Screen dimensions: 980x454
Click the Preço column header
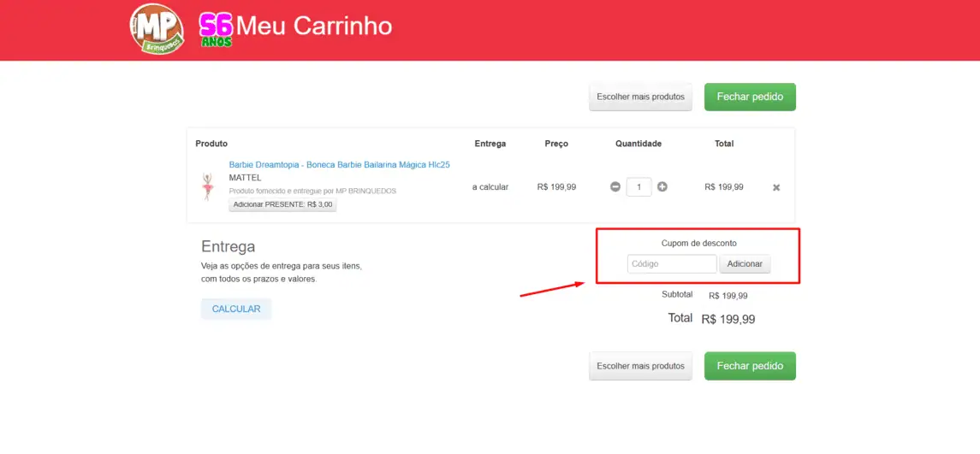[556, 144]
